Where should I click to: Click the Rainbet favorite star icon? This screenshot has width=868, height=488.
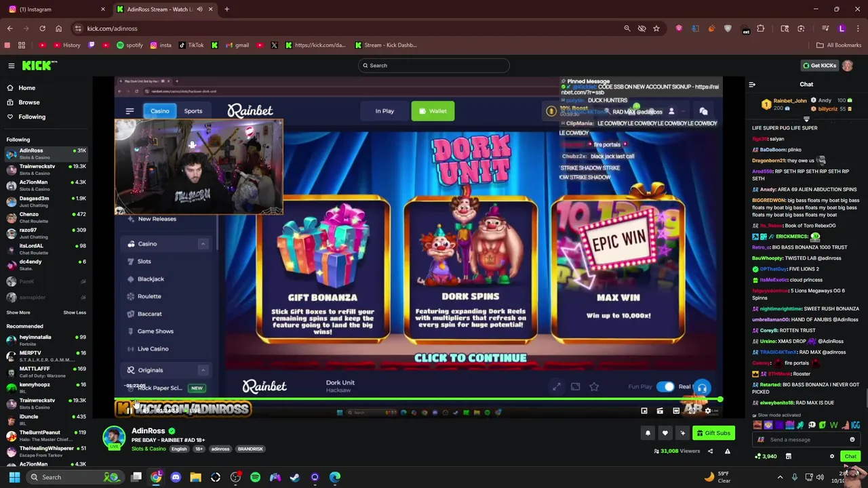pyautogui.click(x=594, y=386)
